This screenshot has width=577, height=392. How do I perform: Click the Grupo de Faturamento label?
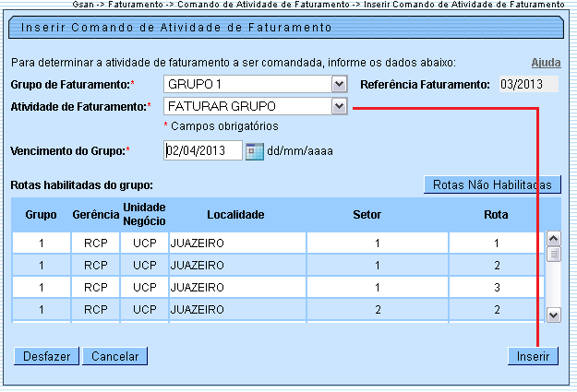click(73, 85)
